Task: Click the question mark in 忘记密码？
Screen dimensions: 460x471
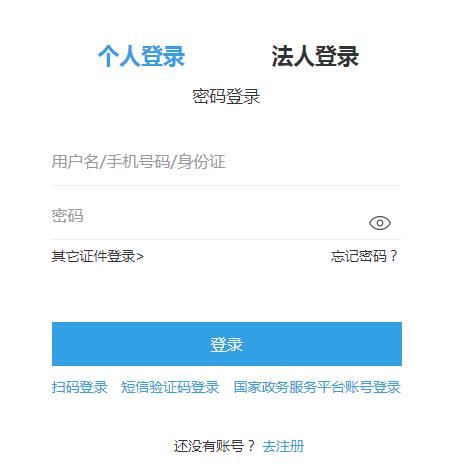Action: coord(394,256)
